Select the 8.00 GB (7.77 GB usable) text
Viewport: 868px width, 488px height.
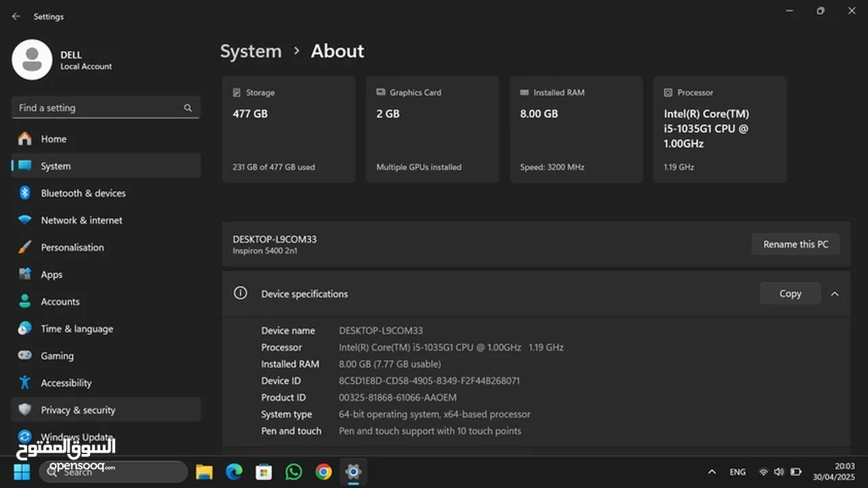[x=390, y=364]
